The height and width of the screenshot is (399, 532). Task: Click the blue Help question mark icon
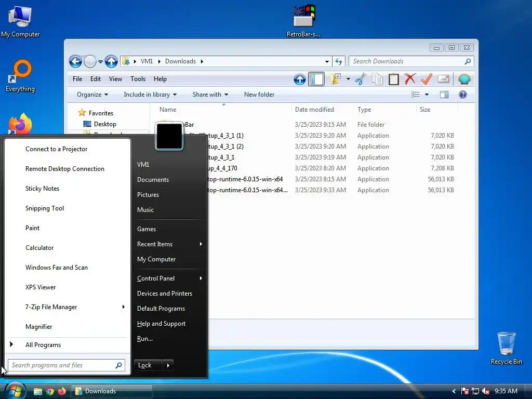463,95
